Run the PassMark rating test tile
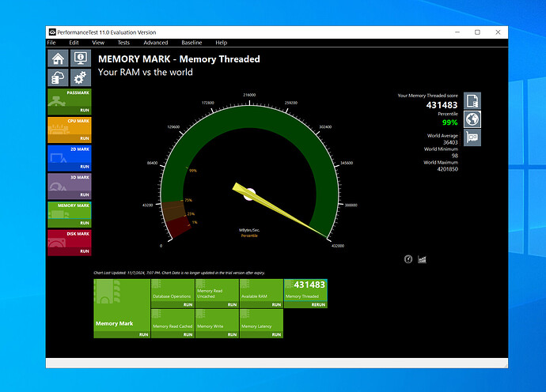The height and width of the screenshot is (392, 546). point(70,102)
